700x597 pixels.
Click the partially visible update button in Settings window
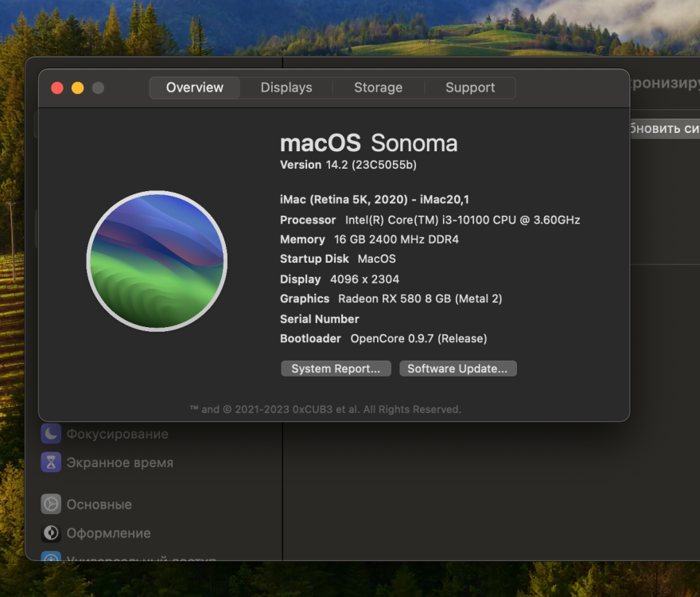pyautogui.click(x=665, y=129)
